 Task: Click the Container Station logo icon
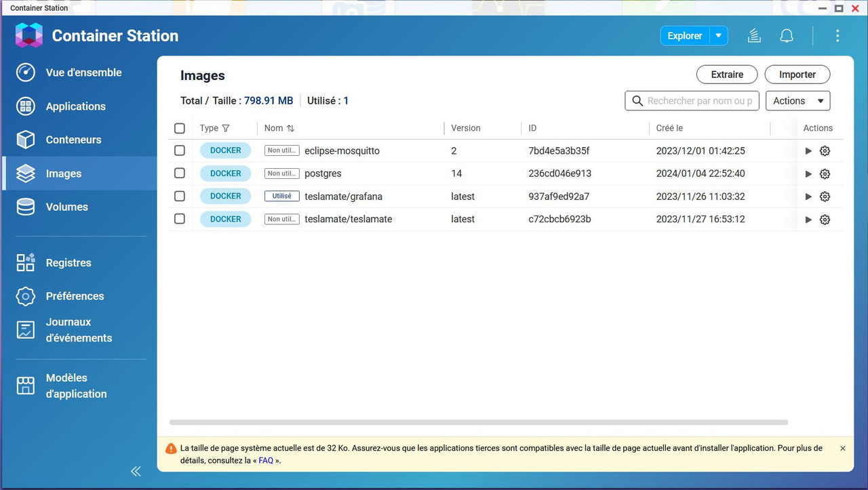(x=29, y=35)
